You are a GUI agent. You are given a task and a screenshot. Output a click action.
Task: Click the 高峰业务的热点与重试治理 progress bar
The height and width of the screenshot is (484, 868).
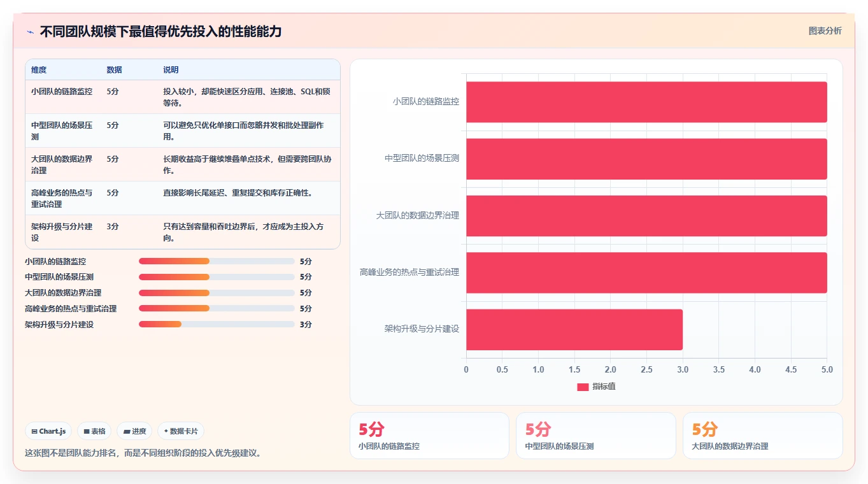(x=217, y=309)
